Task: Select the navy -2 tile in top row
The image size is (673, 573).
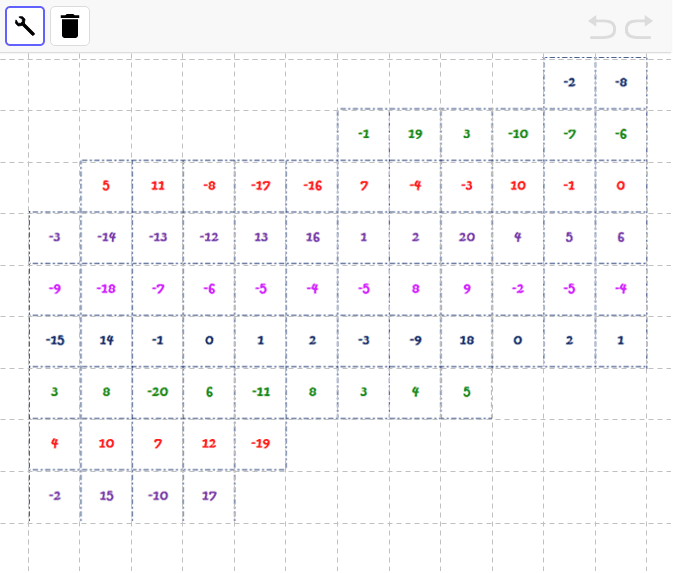Action: [x=570, y=82]
